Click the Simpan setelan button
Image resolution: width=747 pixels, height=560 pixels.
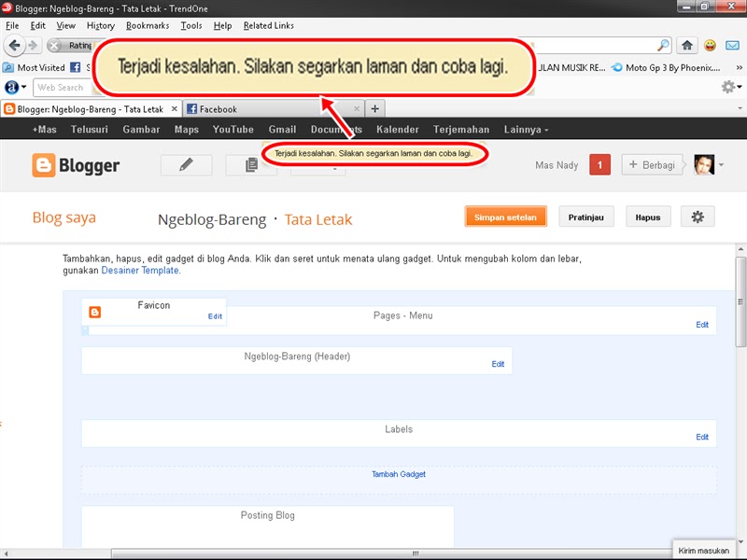pyautogui.click(x=505, y=216)
